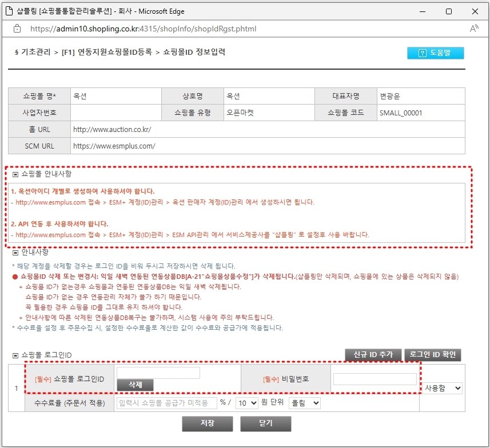The height and width of the screenshot is (448, 490).
Task: Open the 사용함 usage status dropdown
Action: click(x=443, y=388)
